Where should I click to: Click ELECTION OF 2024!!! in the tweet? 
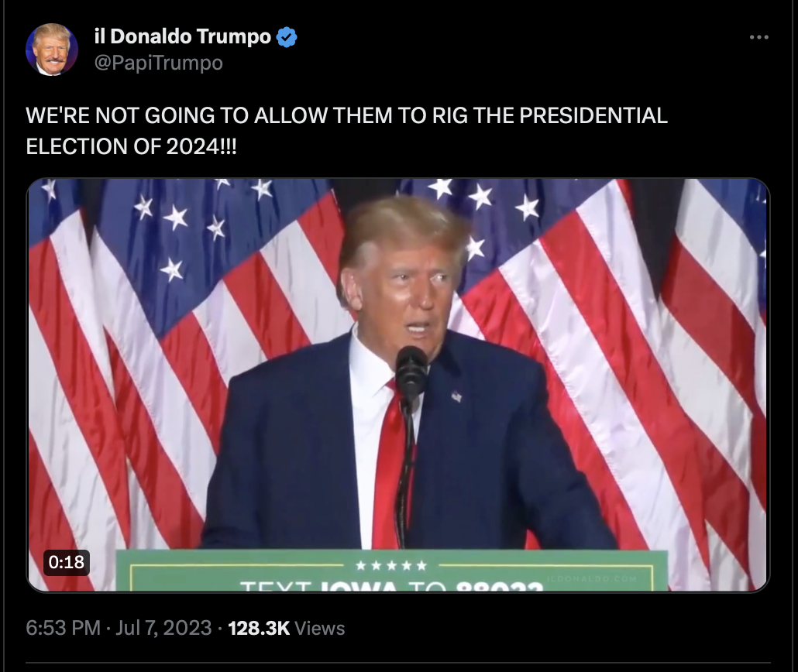(131, 146)
